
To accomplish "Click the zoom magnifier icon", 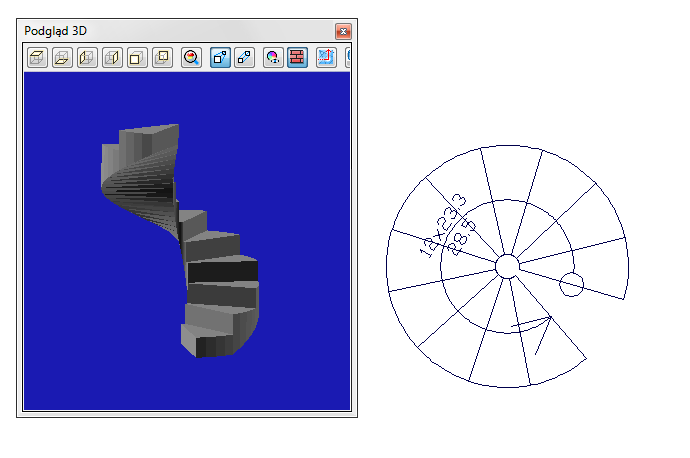I will (191, 57).
